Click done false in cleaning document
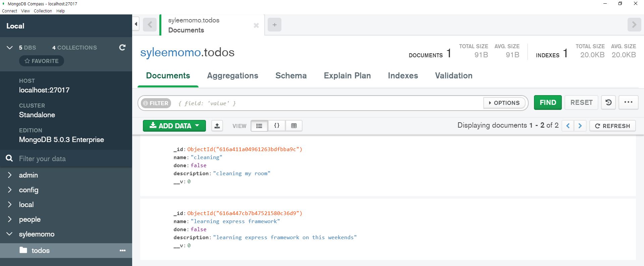Screen dimensions: 644x266 click(x=199, y=165)
